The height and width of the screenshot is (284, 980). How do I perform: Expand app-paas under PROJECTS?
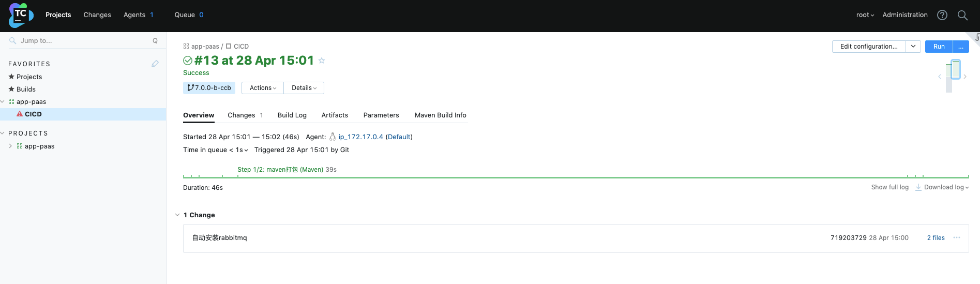coord(10,146)
